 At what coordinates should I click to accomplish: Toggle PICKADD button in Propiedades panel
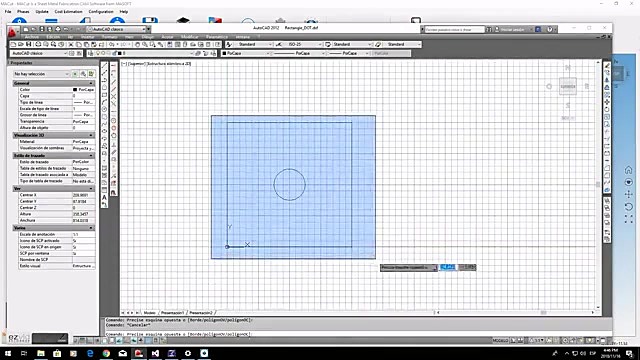pyautogui.click(x=75, y=74)
